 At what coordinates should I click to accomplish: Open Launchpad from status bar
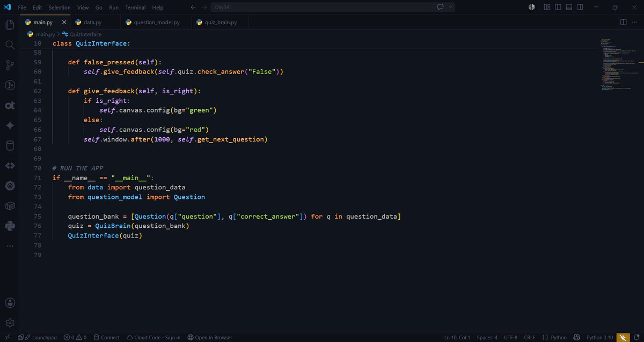[37, 338]
